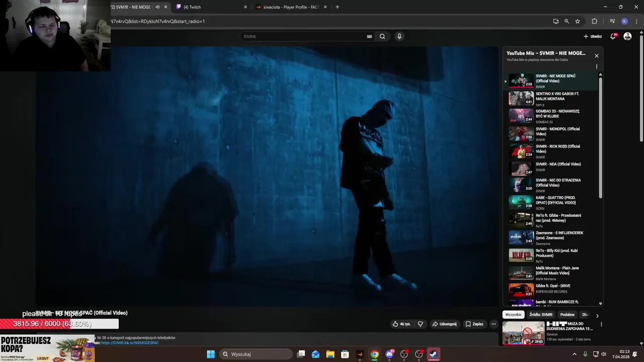
Task: Mute the YouTube tab via its speaker icon
Action: click(x=157, y=7)
